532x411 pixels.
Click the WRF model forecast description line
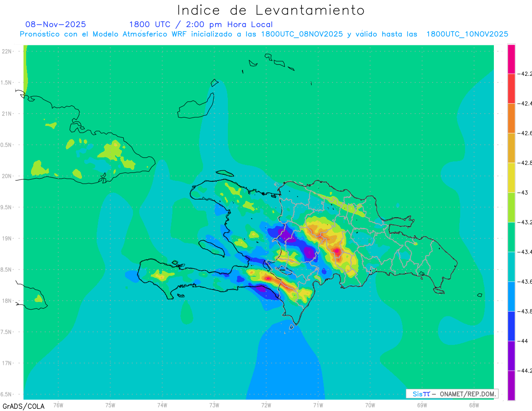(264, 34)
